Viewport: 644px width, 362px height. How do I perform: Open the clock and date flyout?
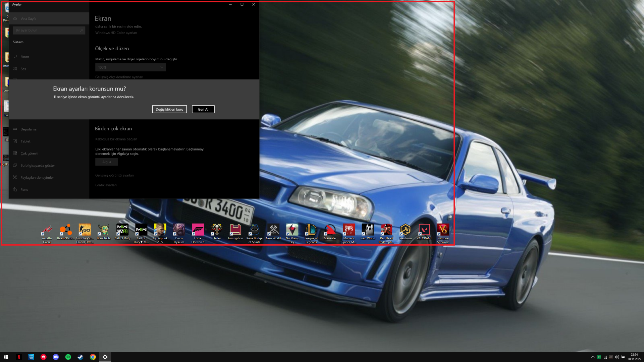click(634, 357)
